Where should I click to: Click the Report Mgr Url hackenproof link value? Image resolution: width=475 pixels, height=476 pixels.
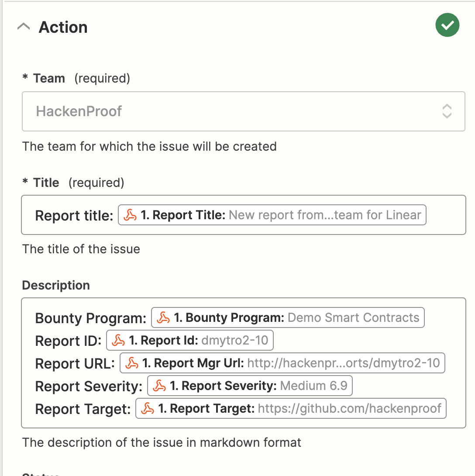click(344, 363)
